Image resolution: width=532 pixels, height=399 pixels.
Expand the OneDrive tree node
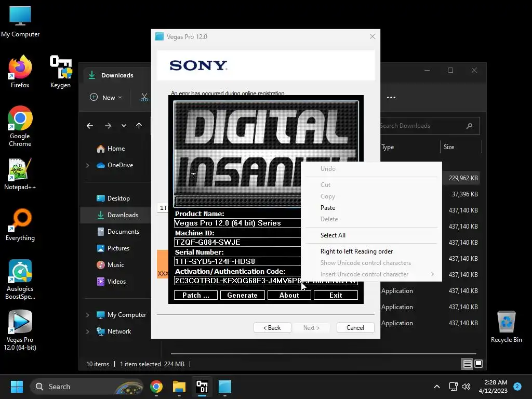[87, 165]
